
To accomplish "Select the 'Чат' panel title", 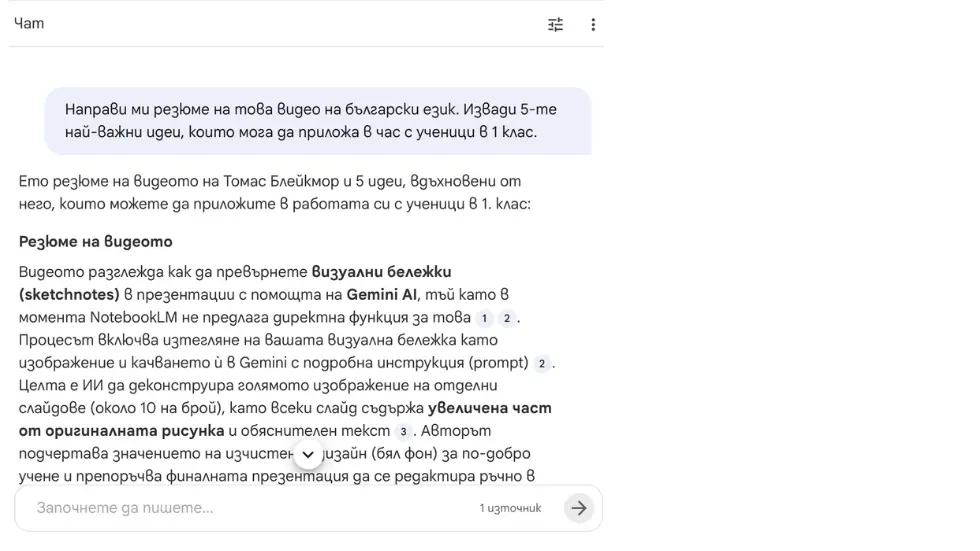I will point(29,23).
